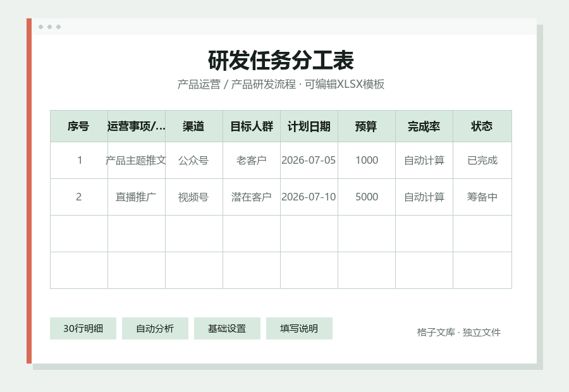Select the 渠道 column header
Viewport: 569px width, 392px height.
[194, 126]
